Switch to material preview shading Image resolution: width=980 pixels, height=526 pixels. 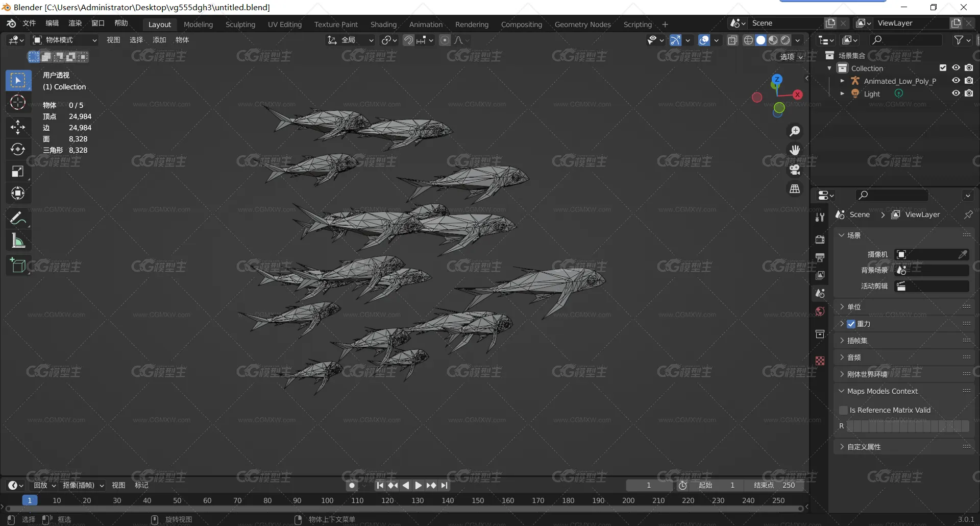click(x=773, y=40)
